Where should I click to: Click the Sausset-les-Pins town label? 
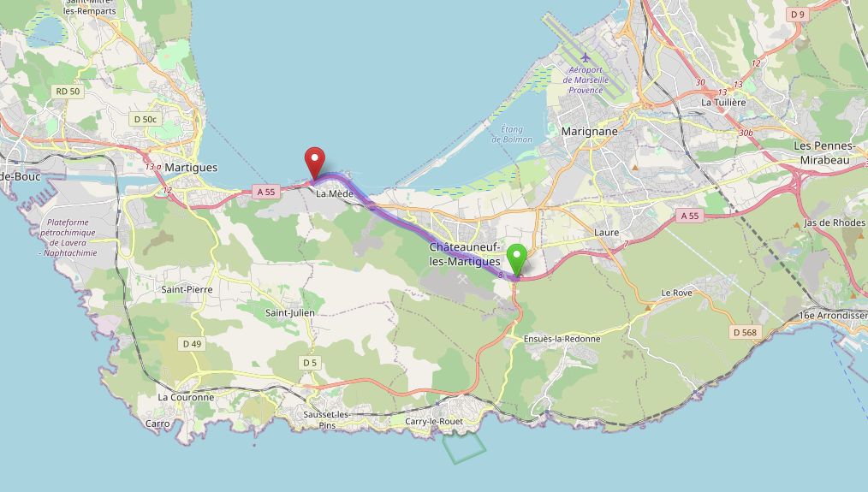(327, 419)
